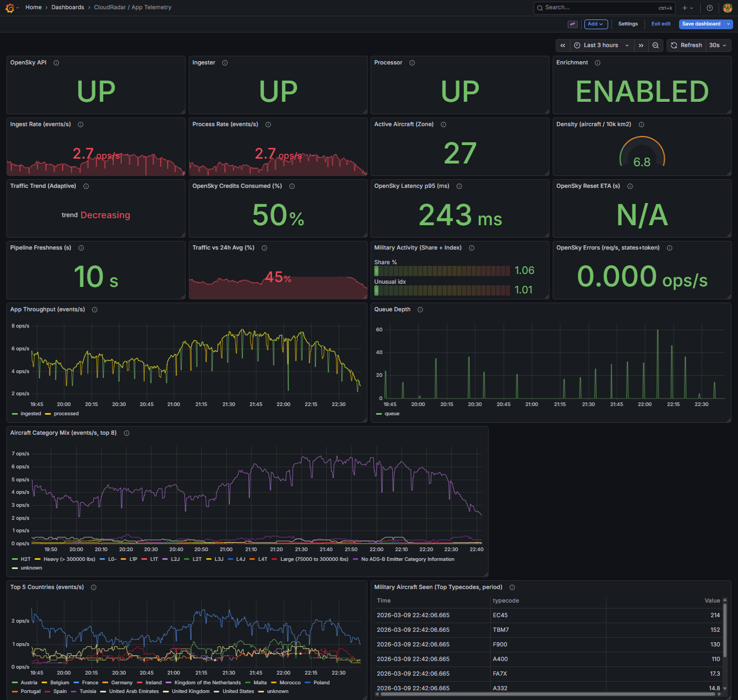This screenshot has height=700, width=738.
Task: Click Exit edit to leave edit mode
Action: [x=661, y=24]
